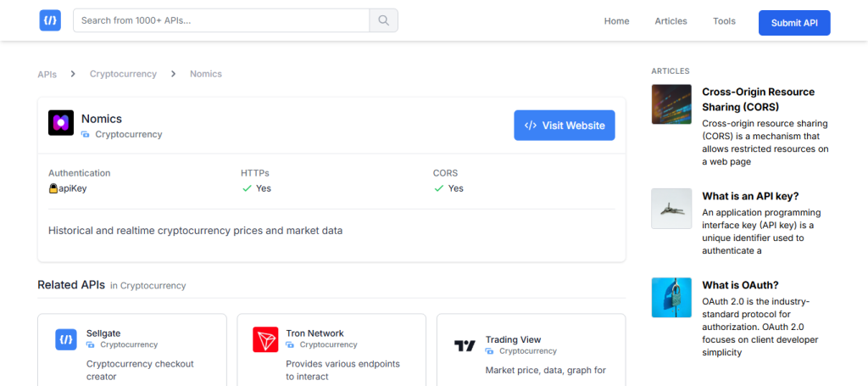
Task: Open the Tron Network API title
Action: pyautogui.click(x=315, y=333)
